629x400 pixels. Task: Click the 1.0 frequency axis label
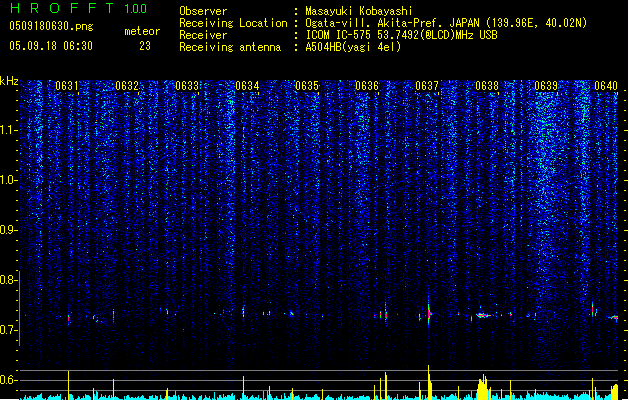(9, 180)
